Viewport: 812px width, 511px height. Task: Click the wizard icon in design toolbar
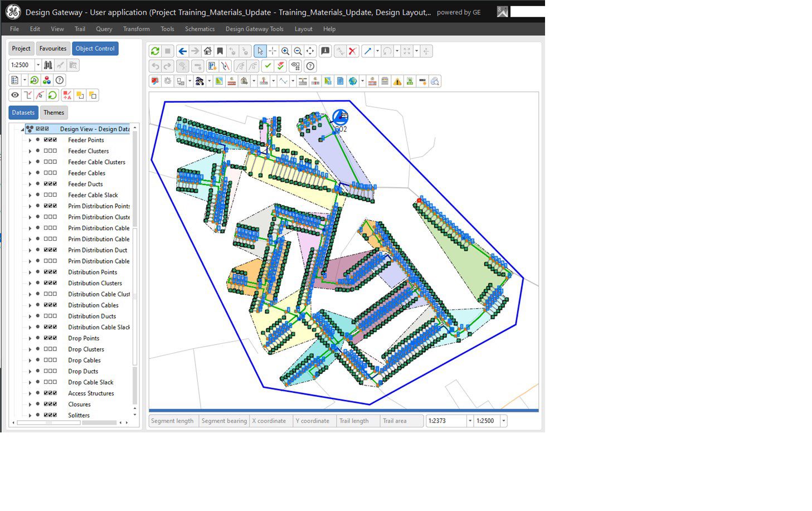pos(199,81)
